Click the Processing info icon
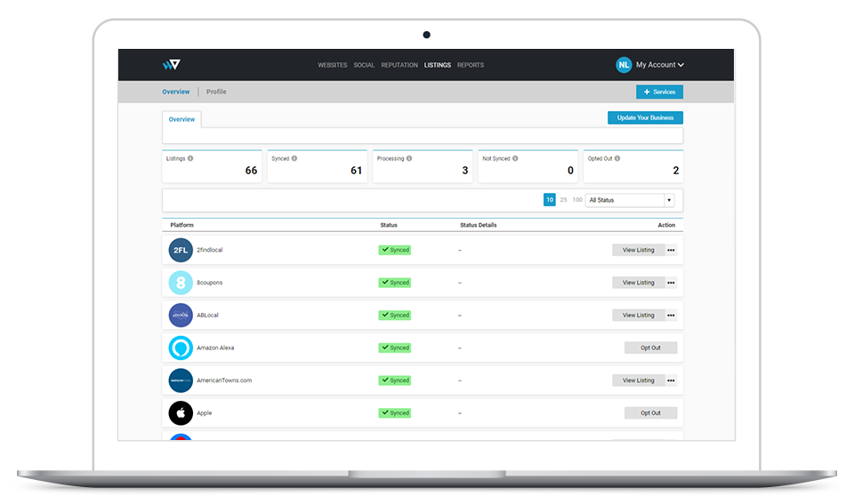The height and width of the screenshot is (504, 854). click(x=409, y=158)
